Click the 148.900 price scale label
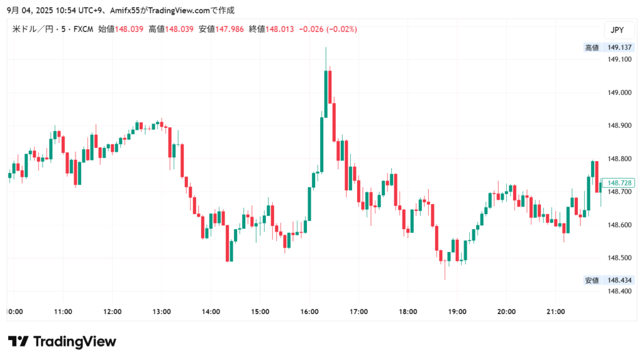 pyautogui.click(x=619, y=126)
